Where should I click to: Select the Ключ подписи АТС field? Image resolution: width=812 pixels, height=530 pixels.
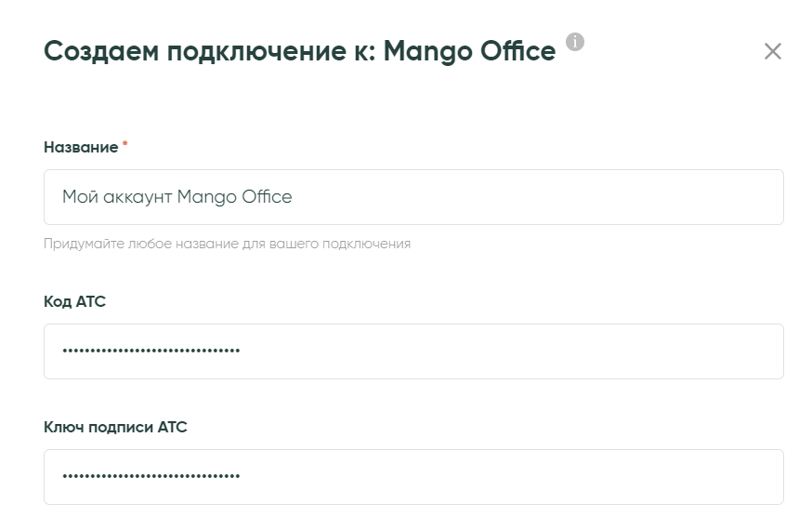pos(413,477)
